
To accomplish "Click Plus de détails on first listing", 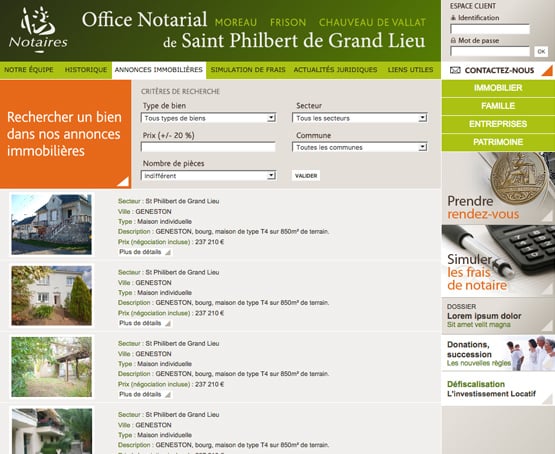I will click(x=145, y=252).
